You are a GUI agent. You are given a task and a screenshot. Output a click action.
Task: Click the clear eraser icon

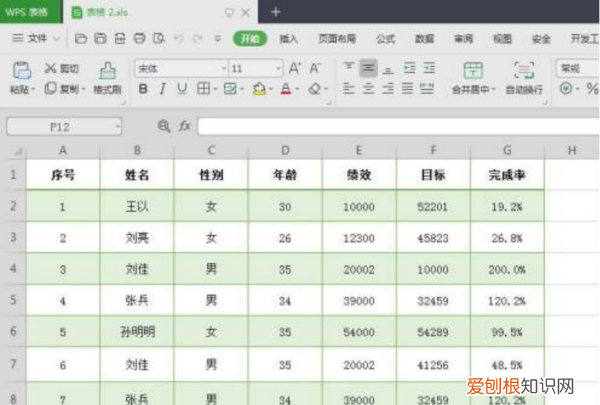point(315,89)
